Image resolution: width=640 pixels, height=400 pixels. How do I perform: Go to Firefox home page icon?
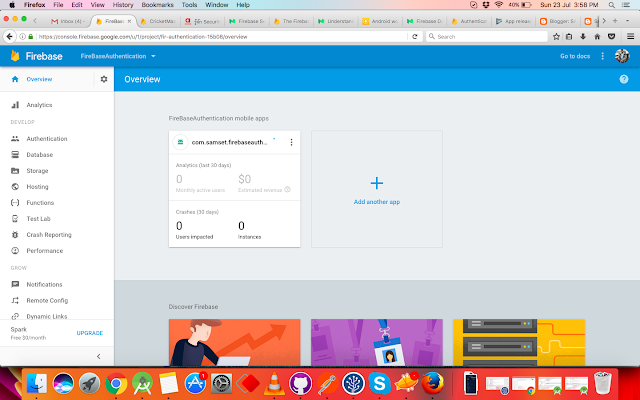[597, 37]
